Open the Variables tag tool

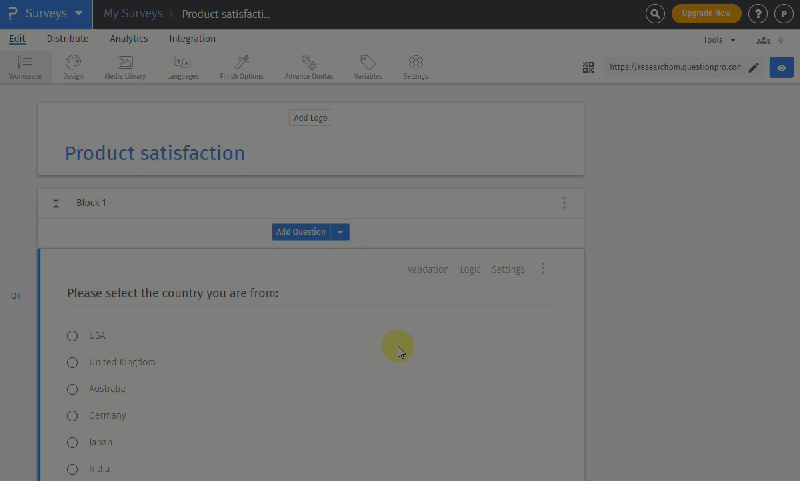click(x=368, y=67)
